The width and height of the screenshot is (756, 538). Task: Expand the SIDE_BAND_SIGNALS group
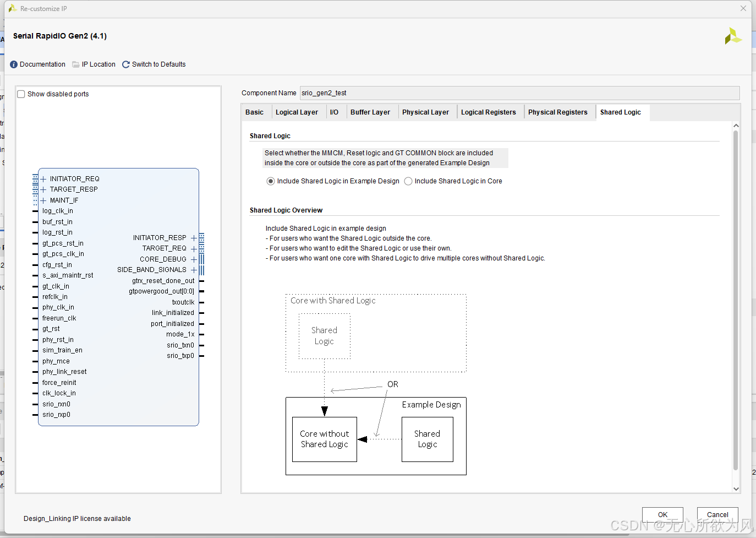click(x=194, y=269)
